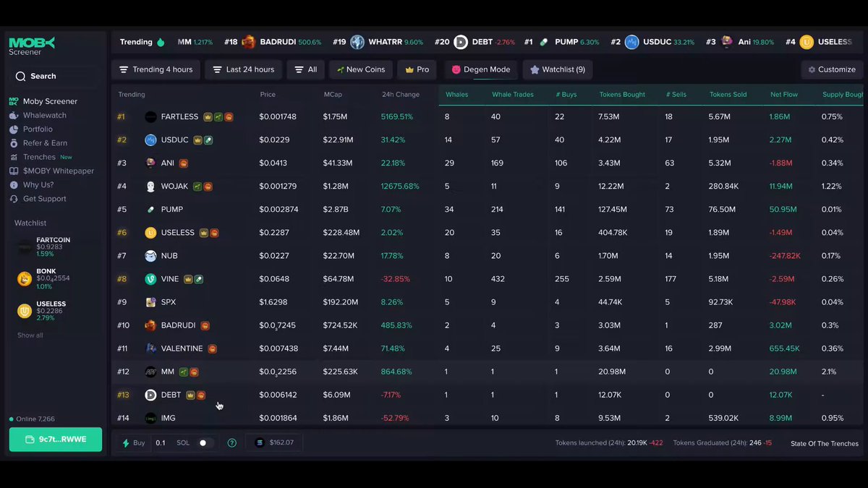
Task: Click the Customize button
Action: pyautogui.click(x=832, y=69)
